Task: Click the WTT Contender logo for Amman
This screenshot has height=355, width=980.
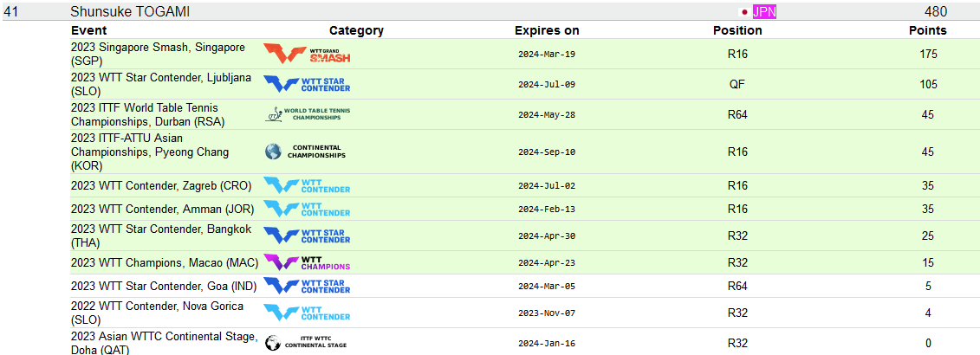Action: pyautogui.click(x=306, y=209)
